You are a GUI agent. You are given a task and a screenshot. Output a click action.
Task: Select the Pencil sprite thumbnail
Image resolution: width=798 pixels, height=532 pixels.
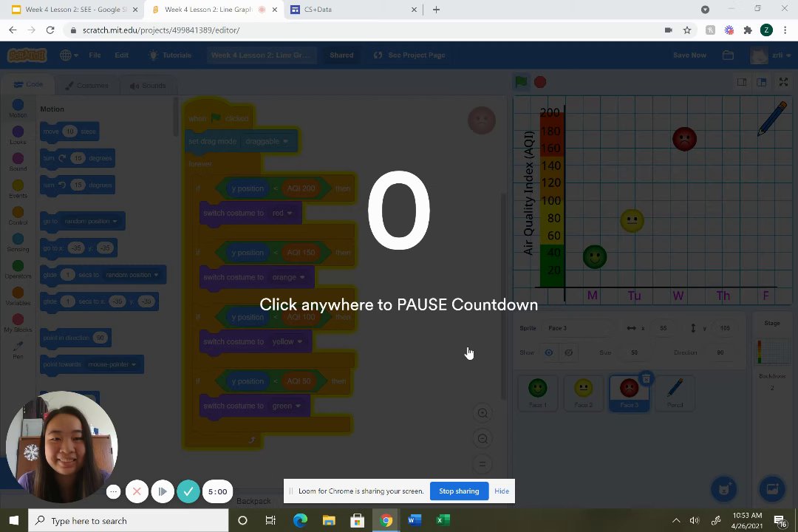coord(675,393)
